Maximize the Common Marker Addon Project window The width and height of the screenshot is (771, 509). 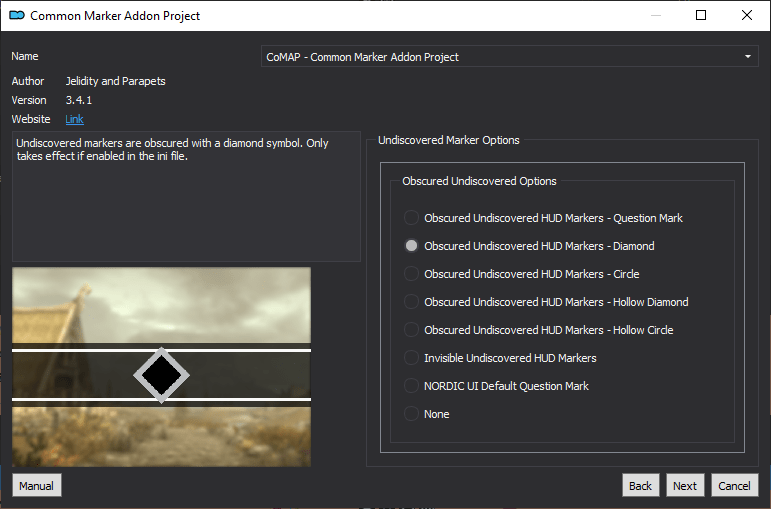click(x=701, y=15)
